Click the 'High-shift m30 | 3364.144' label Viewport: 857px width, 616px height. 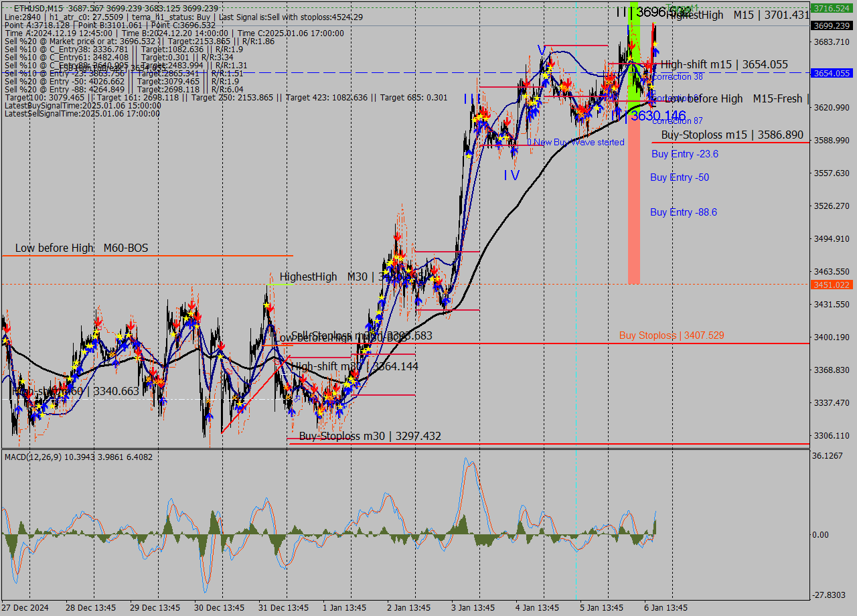(355, 366)
